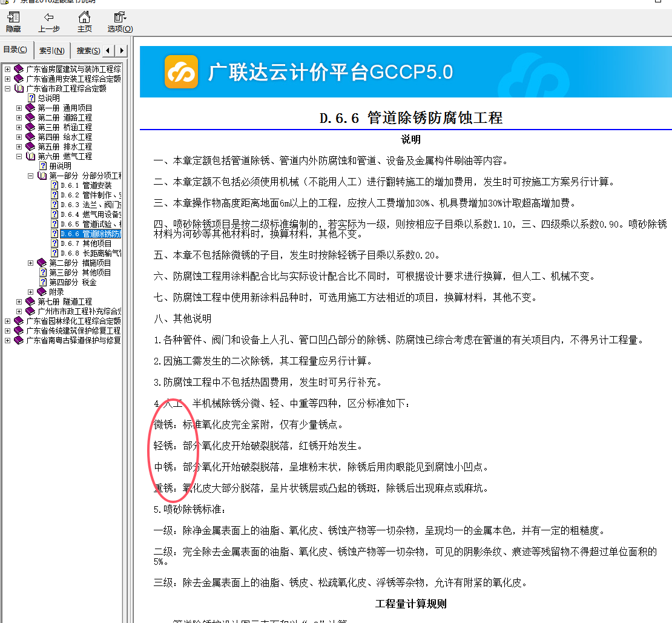
Task: Click the 隐藏 (Hide) toolbar icon
Action: [13, 17]
